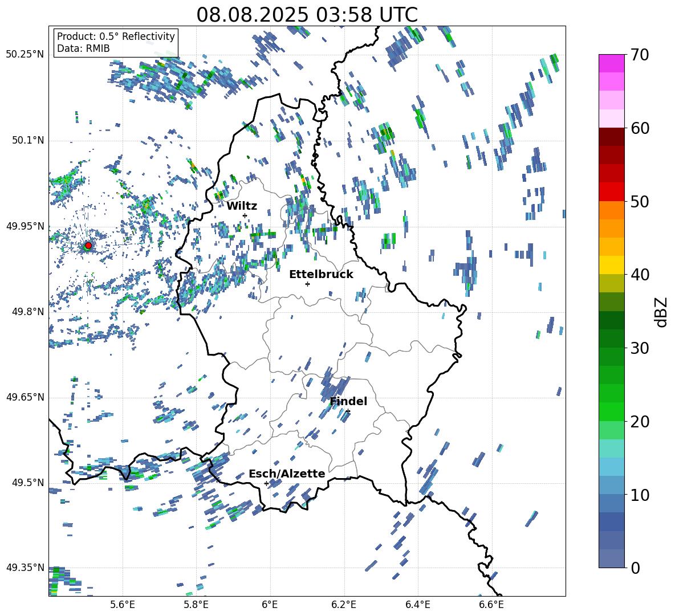
Task: Click the Ettelbruck city label
Action: (321, 275)
